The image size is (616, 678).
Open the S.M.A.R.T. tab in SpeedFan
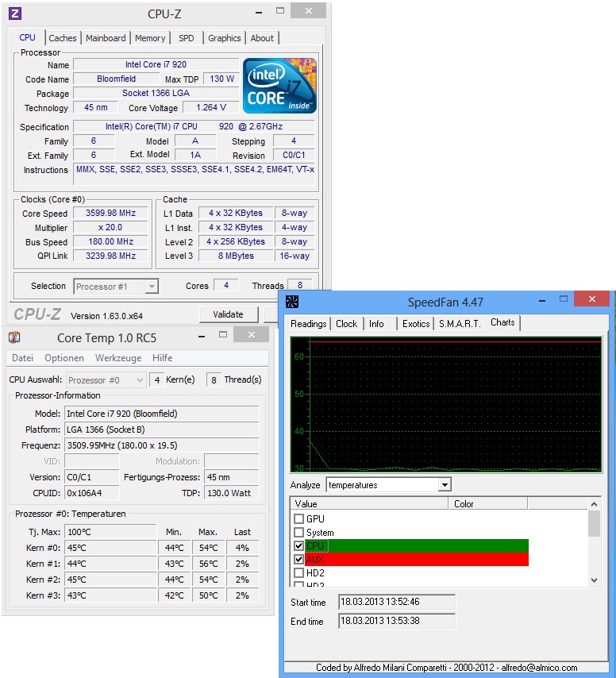coord(460,324)
